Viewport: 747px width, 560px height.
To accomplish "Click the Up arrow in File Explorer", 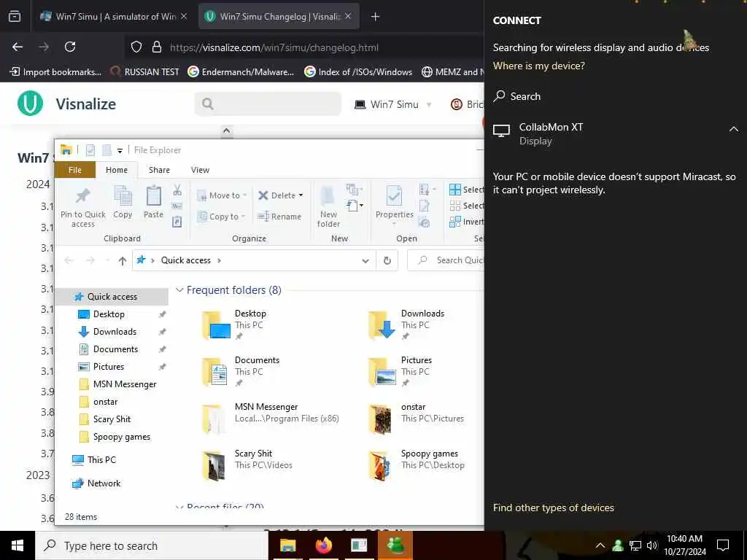I will pos(123,260).
